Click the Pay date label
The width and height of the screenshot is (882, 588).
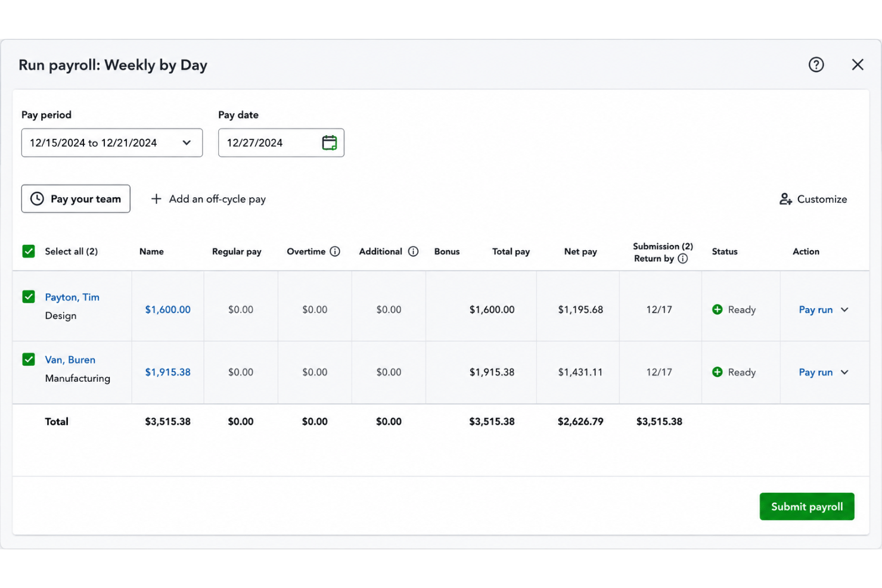pos(238,115)
